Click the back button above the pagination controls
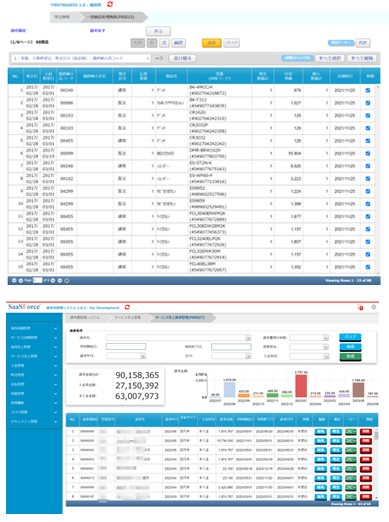Viewport: 389px width, 522px height. click(158, 31)
